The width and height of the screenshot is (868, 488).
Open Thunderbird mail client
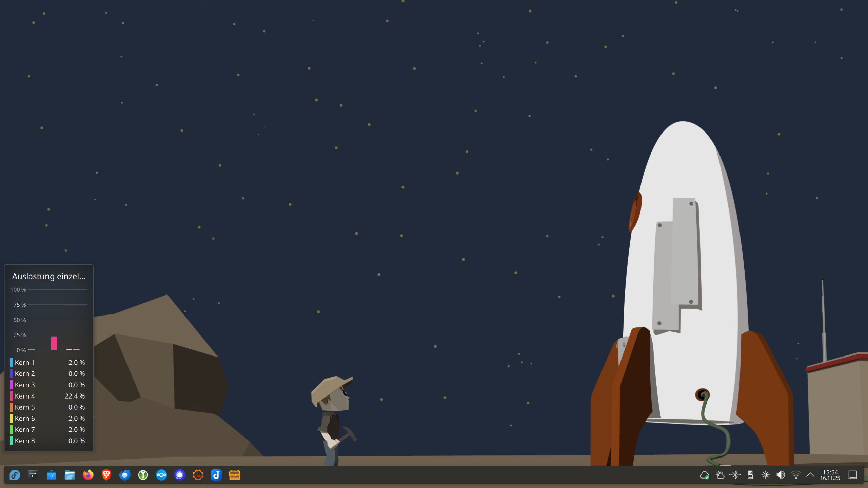125,475
